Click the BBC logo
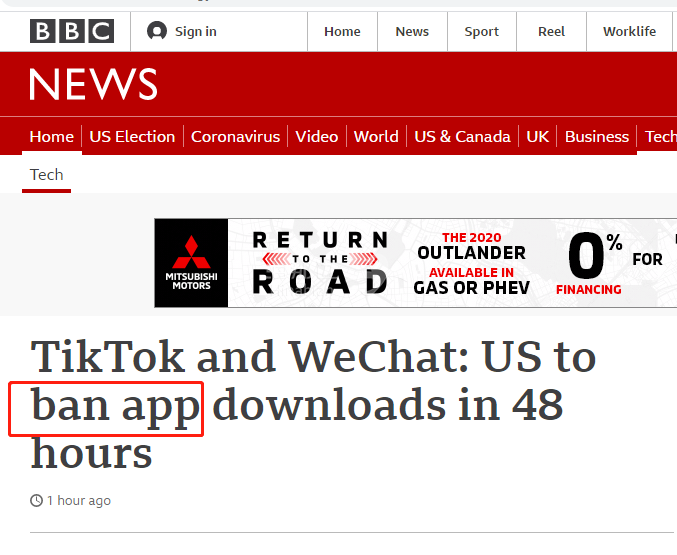The height and width of the screenshot is (555, 677). tap(72, 31)
